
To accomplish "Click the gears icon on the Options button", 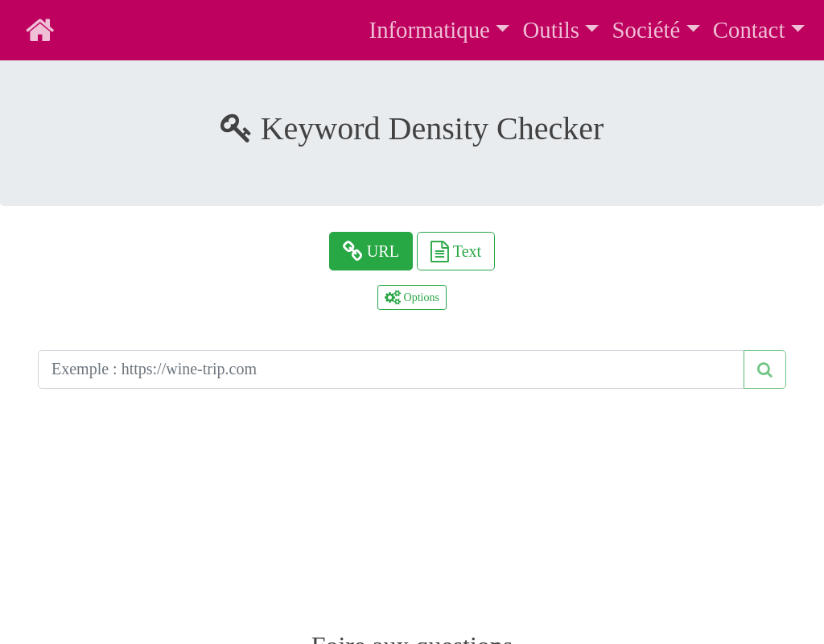I will [392, 297].
